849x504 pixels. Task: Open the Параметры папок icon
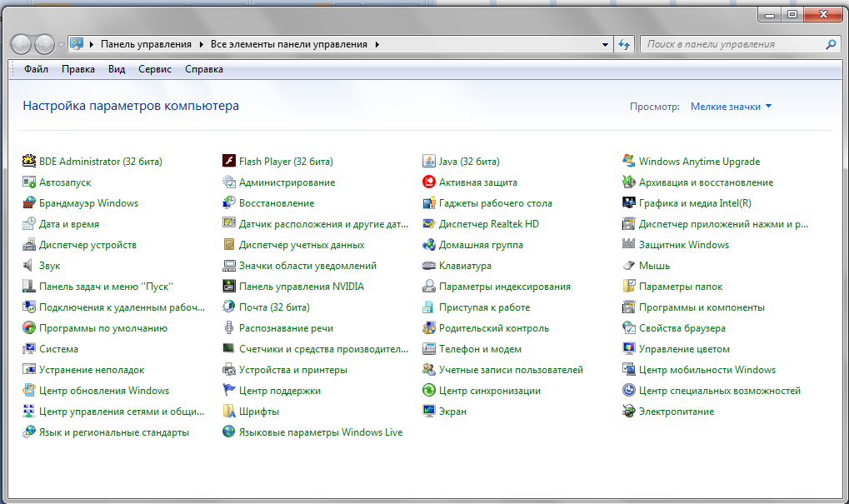pos(629,286)
